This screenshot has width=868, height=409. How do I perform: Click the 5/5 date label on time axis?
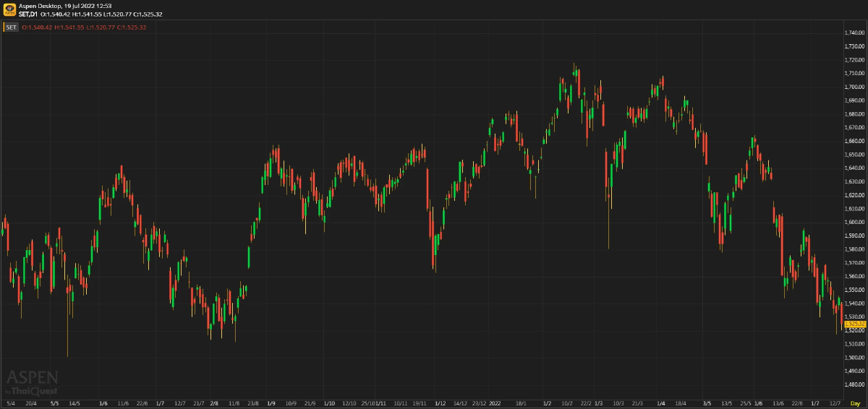[x=54, y=402]
